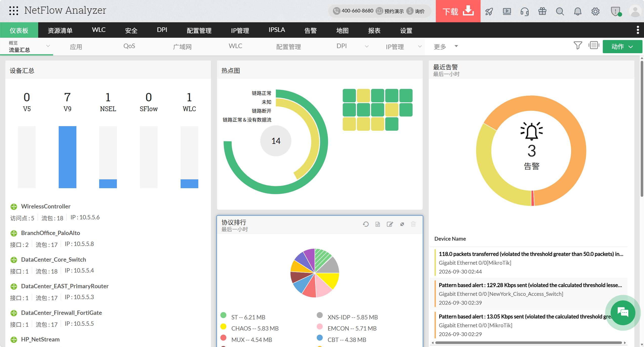Screen dimensions: 644x347
Task: Open the gift box icon
Action: 542,11
